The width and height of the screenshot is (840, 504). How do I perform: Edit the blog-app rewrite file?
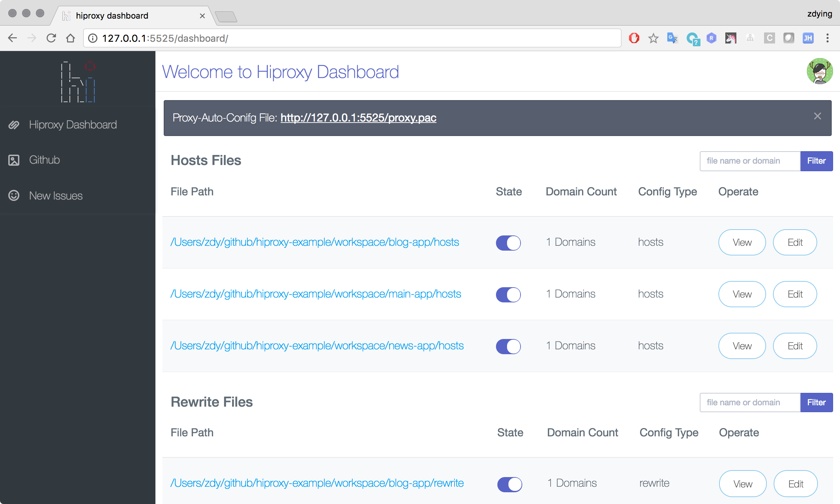795,484
